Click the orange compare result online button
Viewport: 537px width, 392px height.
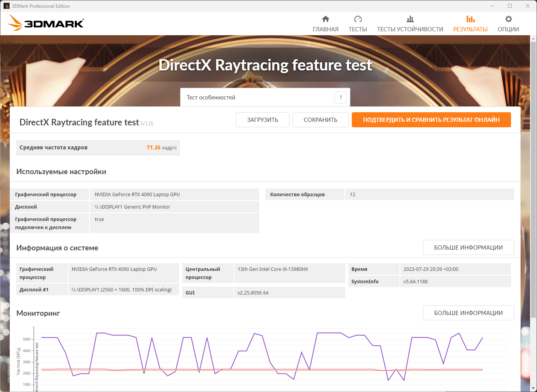pyautogui.click(x=431, y=120)
